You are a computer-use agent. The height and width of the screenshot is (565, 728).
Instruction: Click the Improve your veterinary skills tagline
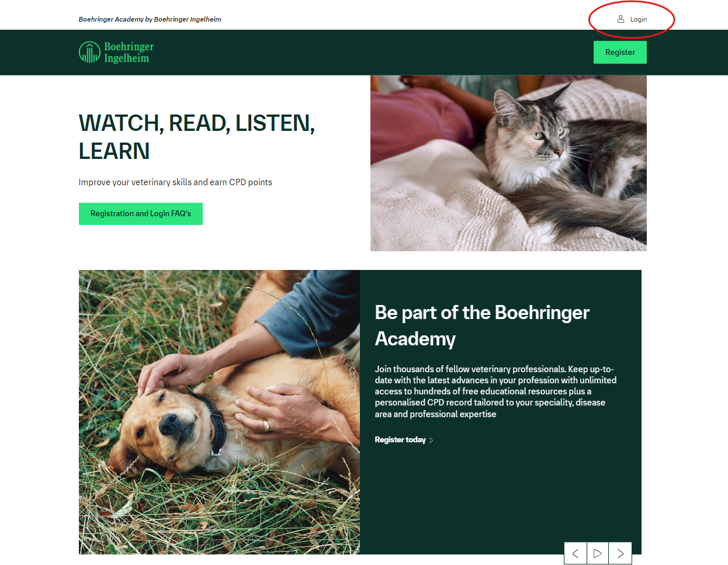[x=175, y=182]
